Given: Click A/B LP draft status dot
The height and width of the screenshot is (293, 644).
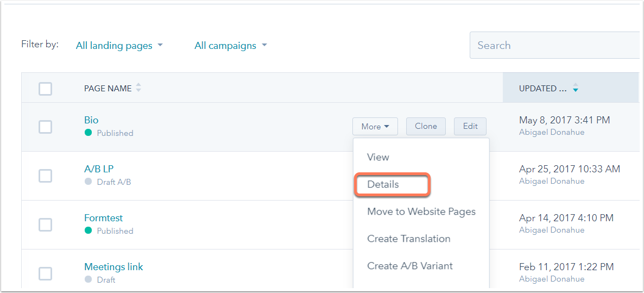Looking at the screenshot, I should click(x=89, y=182).
